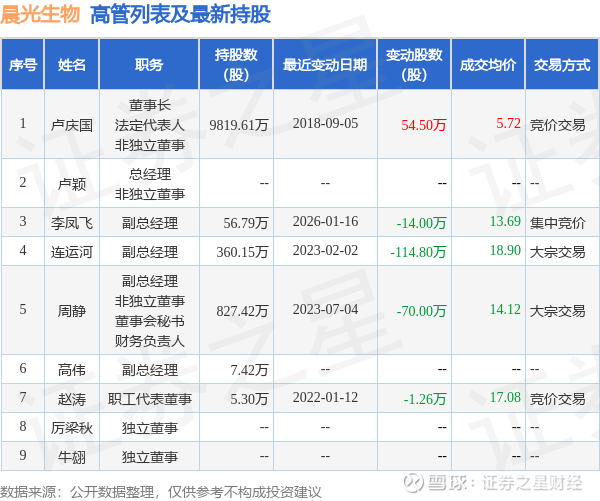Select the name 牛翃

72,457
